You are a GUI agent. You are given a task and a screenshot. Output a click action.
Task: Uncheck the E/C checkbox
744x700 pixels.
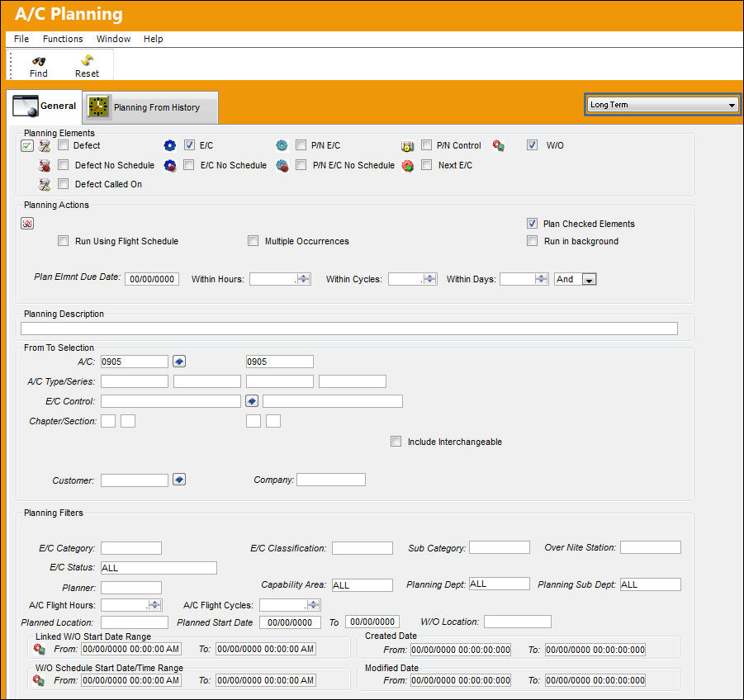tap(189, 145)
